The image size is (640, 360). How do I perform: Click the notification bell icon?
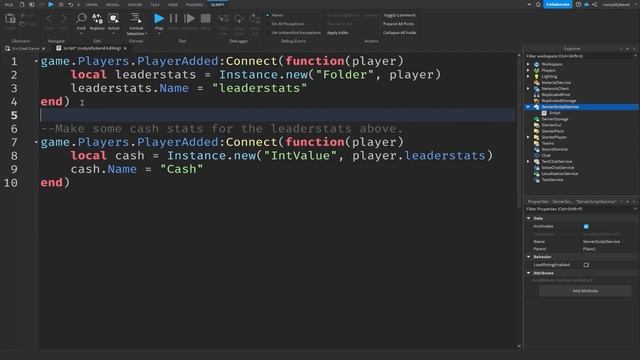(x=538, y=4)
